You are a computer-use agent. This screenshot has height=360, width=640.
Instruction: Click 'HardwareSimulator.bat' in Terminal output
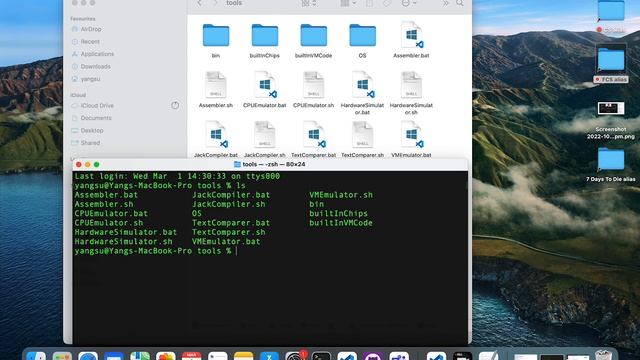[x=126, y=232]
